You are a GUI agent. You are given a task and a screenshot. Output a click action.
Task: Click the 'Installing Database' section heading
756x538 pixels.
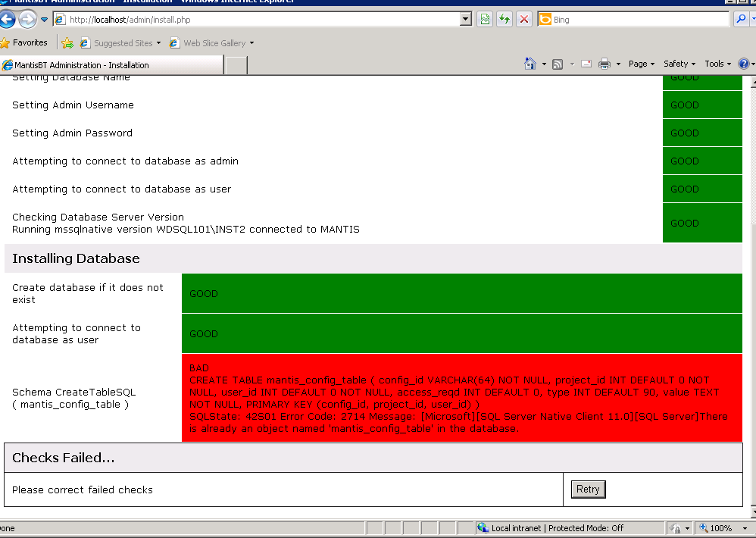click(x=76, y=258)
